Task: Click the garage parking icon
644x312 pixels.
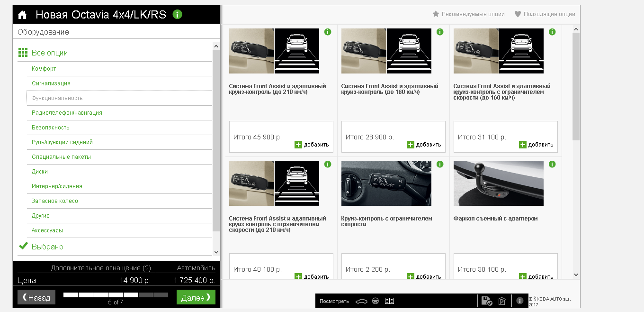Action: (502, 301)
